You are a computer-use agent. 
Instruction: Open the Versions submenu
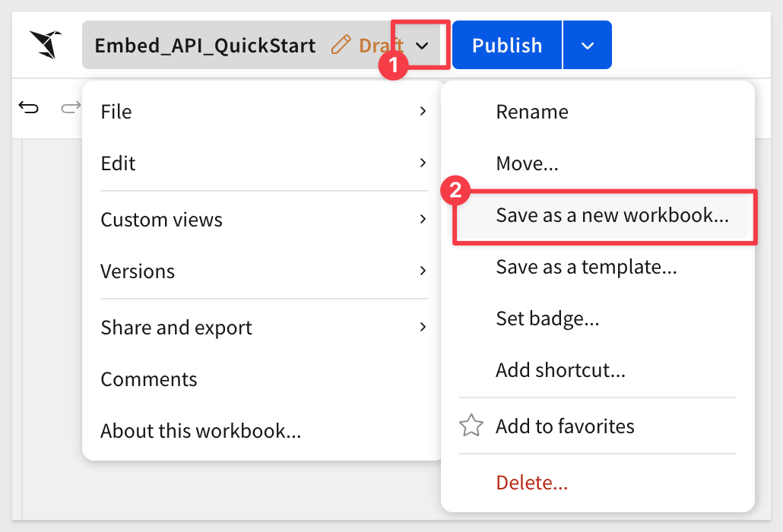(x=264, y=271)
